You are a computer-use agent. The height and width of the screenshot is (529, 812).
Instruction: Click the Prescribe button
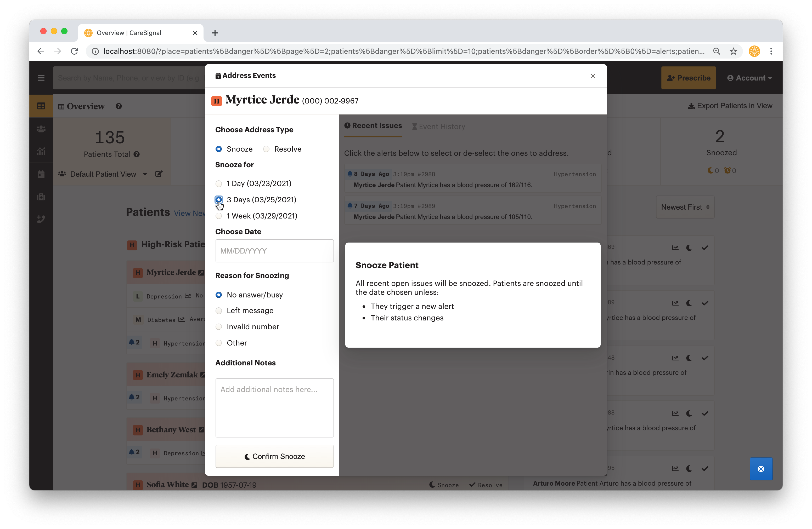pos(689,78)
